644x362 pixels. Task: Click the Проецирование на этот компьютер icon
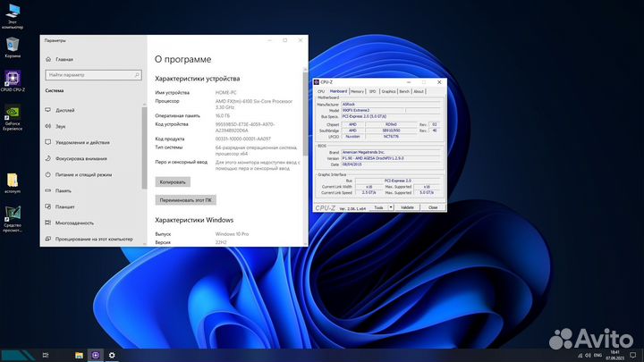pyautogui.click(x=48, y=239)
